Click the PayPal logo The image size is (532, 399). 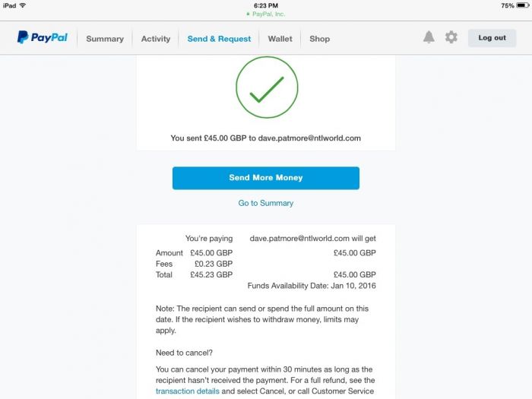pyautogui.click(x=43, y=37)
